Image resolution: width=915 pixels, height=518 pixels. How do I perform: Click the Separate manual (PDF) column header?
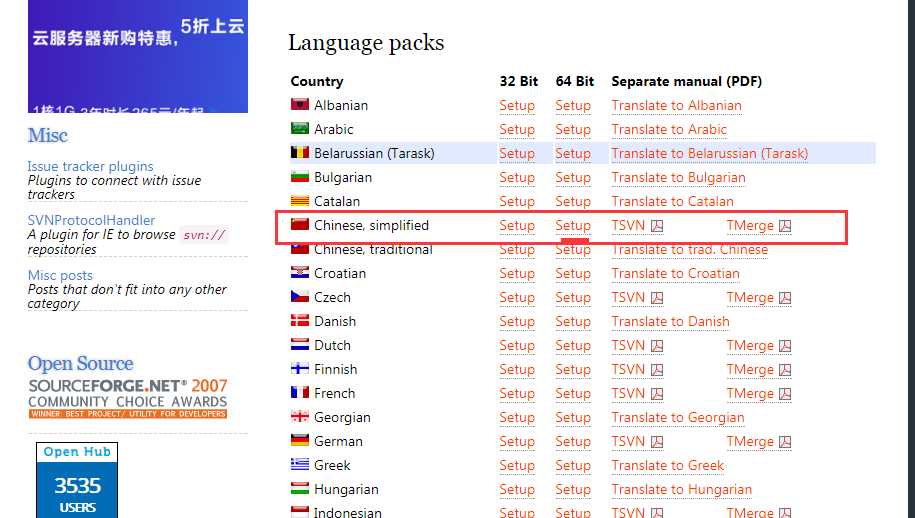[686, 81]
